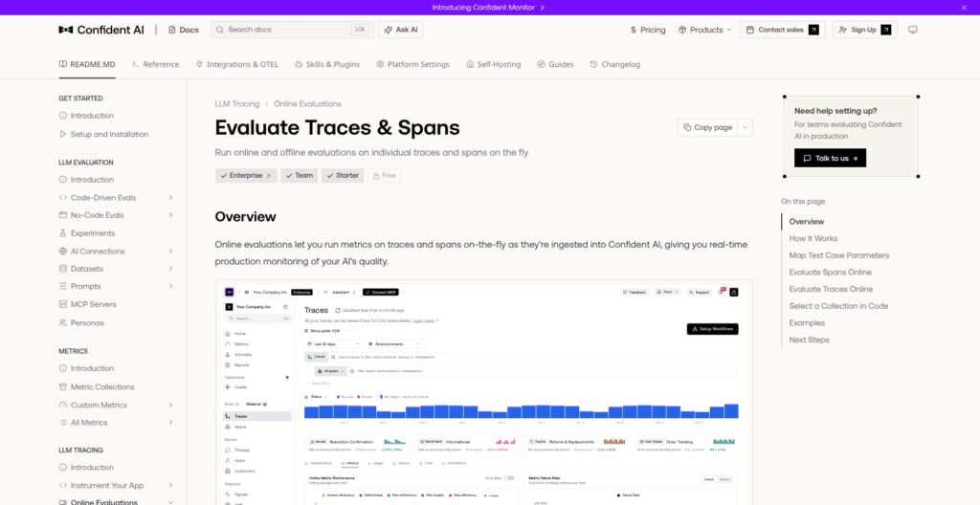Click the Starter plan badge
980x505 pixels.
coord(343,176)
